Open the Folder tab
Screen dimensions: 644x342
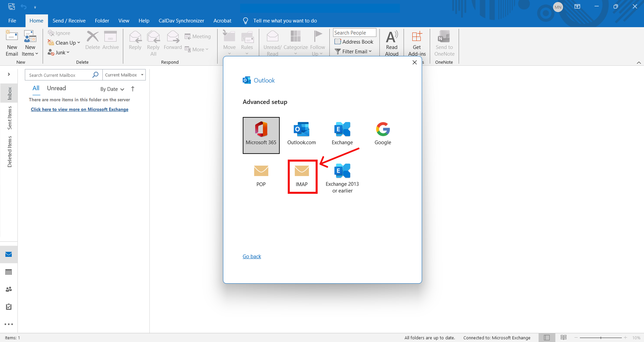[102, 21]
